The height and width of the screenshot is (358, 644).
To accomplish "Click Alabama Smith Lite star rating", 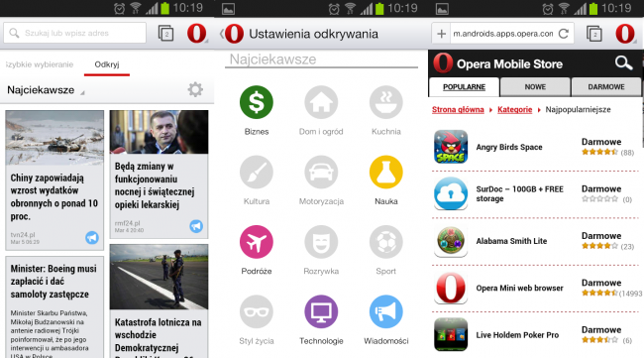I will [600, 246].
